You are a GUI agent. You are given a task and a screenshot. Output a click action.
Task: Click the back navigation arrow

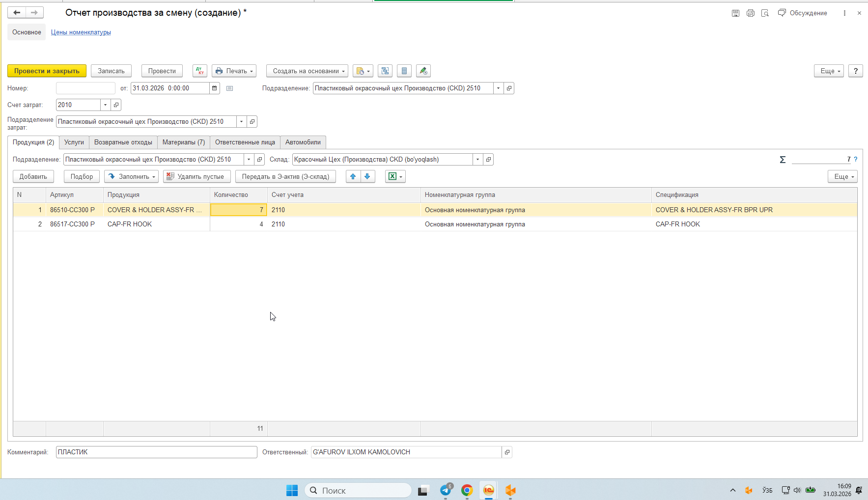point(17,13)
